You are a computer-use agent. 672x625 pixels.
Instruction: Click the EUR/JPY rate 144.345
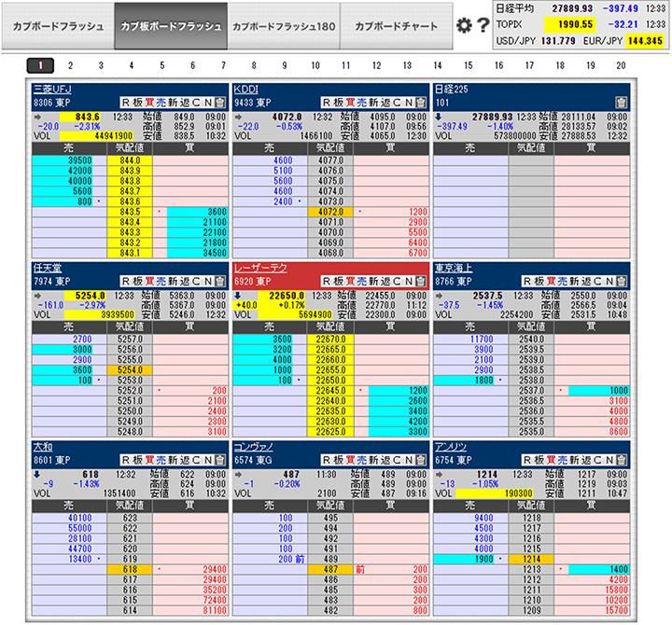point(646,41)
